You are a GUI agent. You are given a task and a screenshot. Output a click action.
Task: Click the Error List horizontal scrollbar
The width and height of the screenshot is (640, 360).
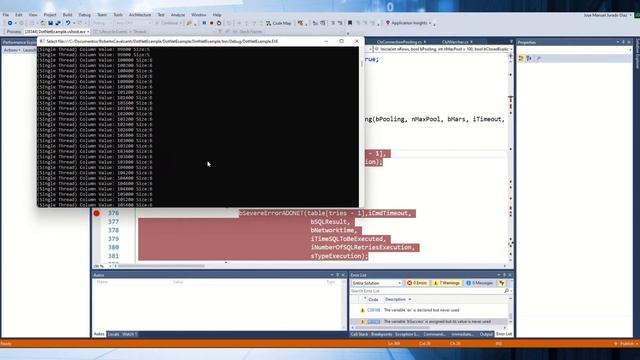coord(392,327)
